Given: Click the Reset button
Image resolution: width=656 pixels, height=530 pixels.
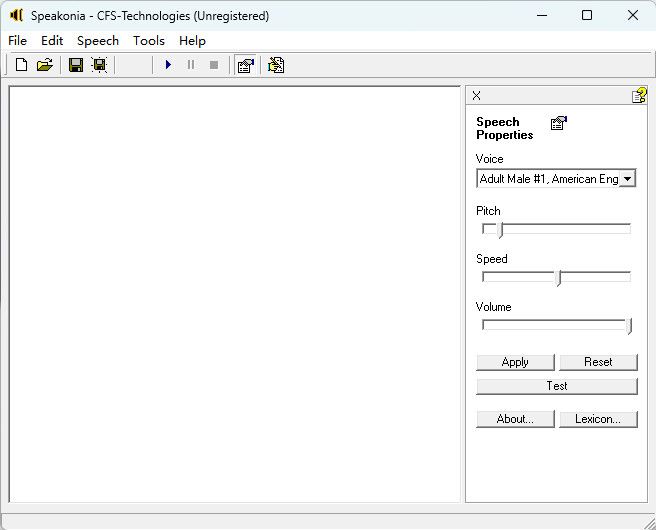Looking at the screenshot, I should [598, 362].
